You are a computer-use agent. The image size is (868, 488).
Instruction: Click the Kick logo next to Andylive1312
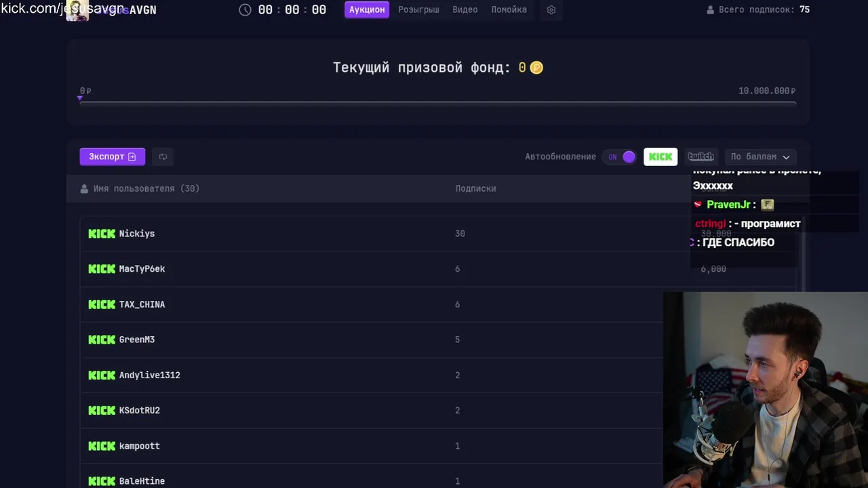coord(102,375)
